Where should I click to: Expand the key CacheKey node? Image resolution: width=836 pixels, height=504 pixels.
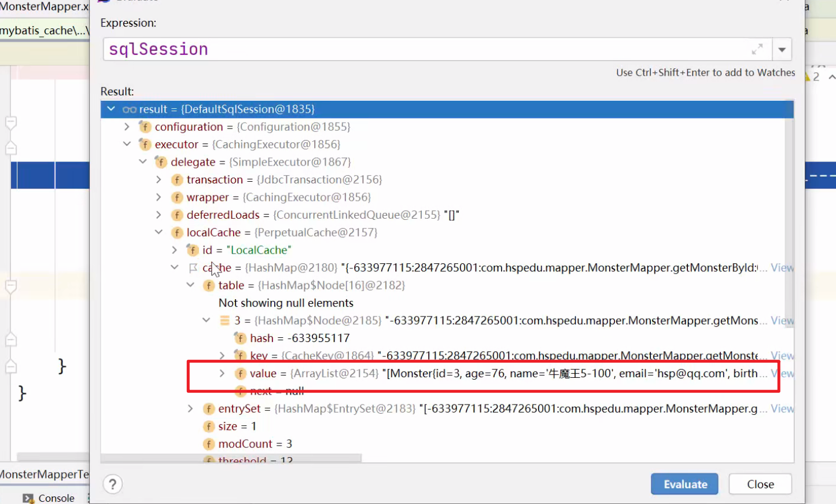pos(222,355)
